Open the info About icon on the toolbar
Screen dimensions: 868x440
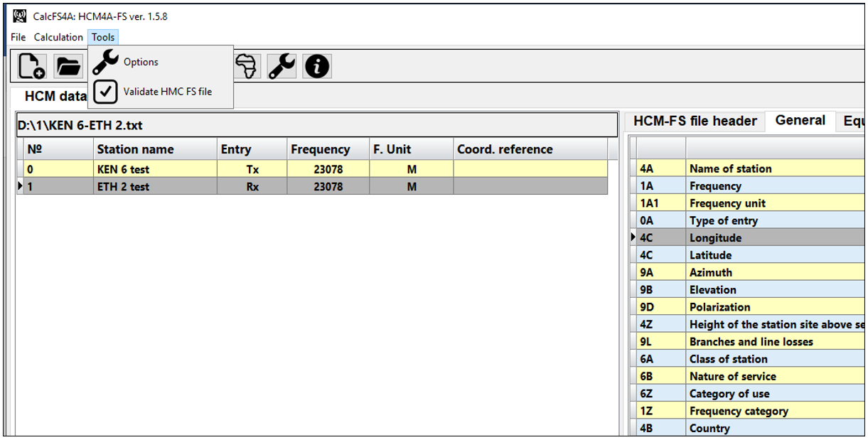pos(316,65)
